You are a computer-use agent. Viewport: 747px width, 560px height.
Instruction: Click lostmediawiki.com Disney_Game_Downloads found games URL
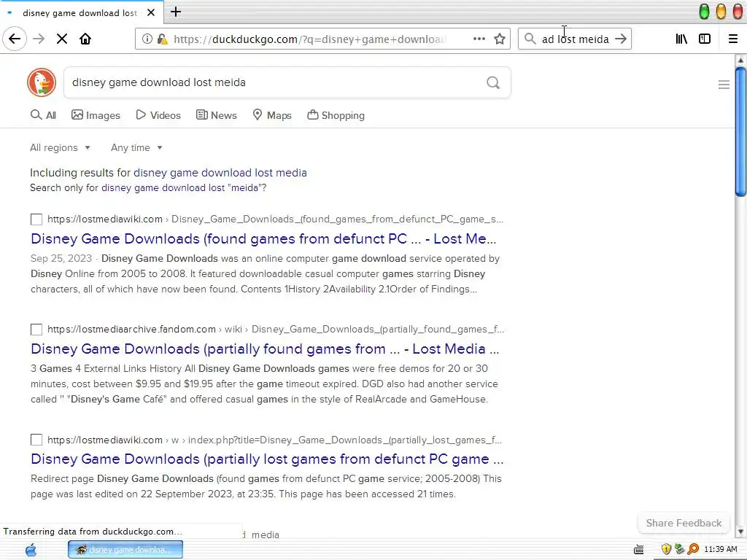click(275, 219)
